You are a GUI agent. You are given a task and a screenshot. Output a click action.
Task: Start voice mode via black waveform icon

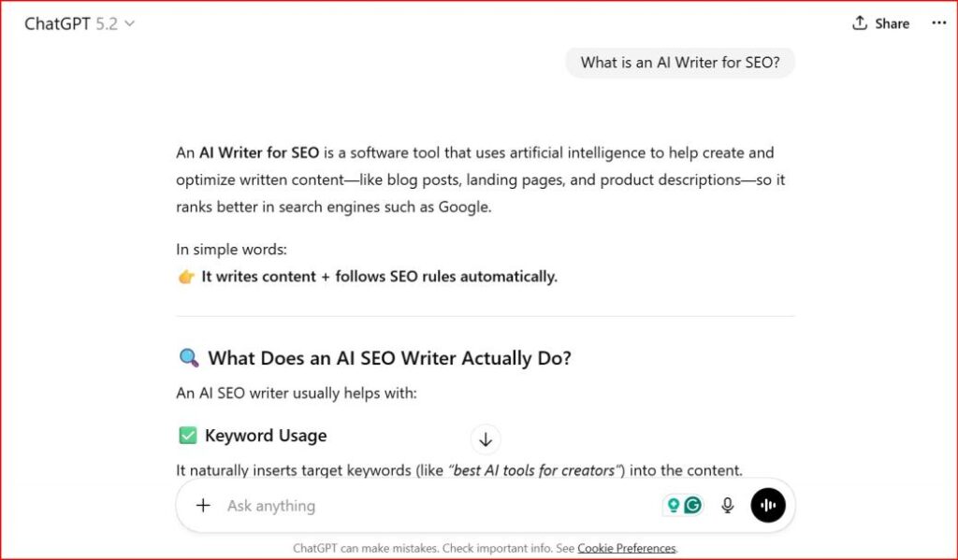click(767, 505)
